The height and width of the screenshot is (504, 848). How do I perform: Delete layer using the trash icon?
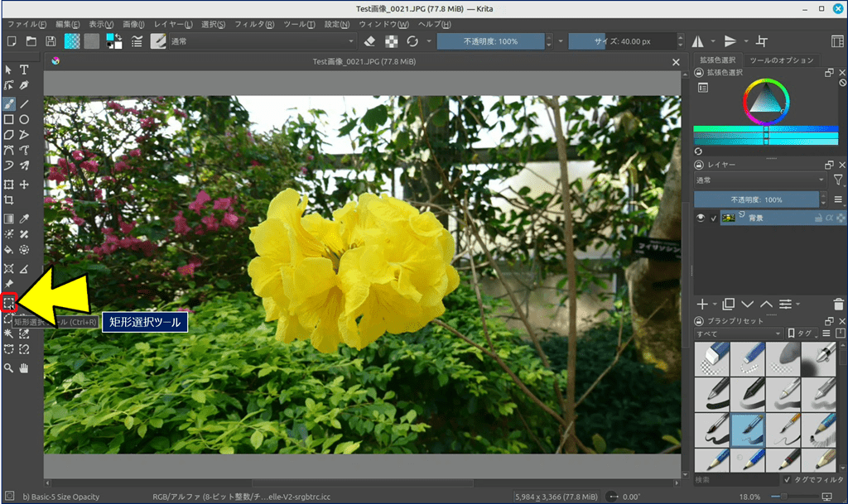click(839, 305)
